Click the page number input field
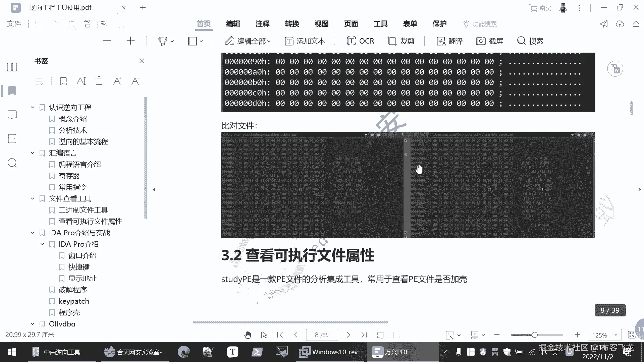 [321, 335]
